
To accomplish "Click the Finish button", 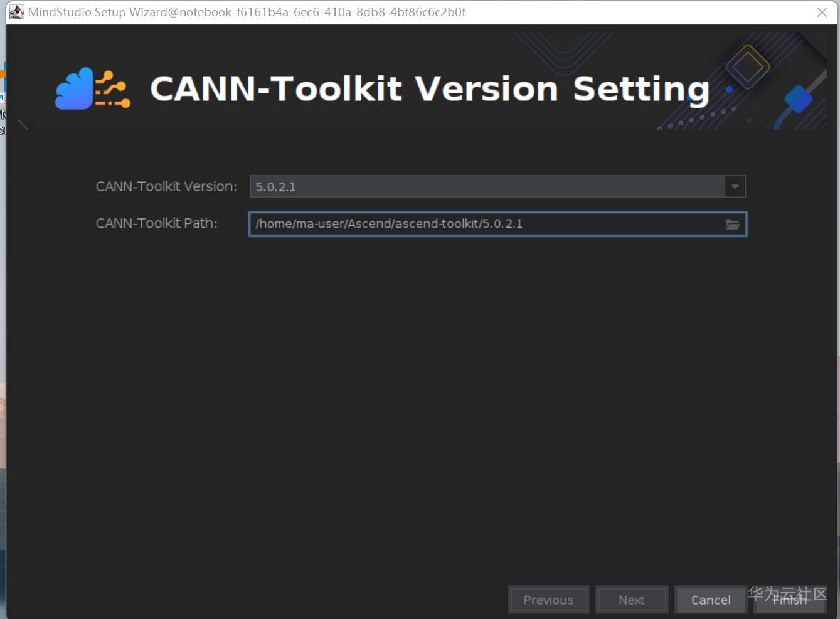I will point(790,600).
